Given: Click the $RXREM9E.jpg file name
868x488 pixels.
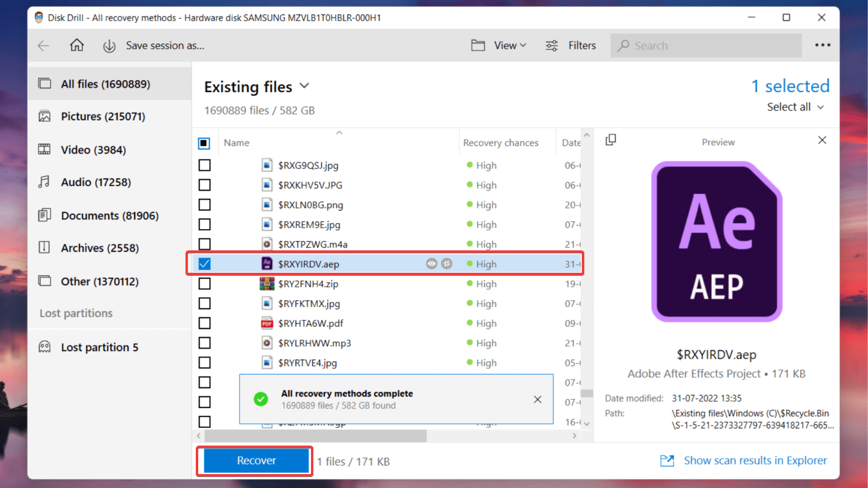Looking at the screenshot, I should coord(309,224).
